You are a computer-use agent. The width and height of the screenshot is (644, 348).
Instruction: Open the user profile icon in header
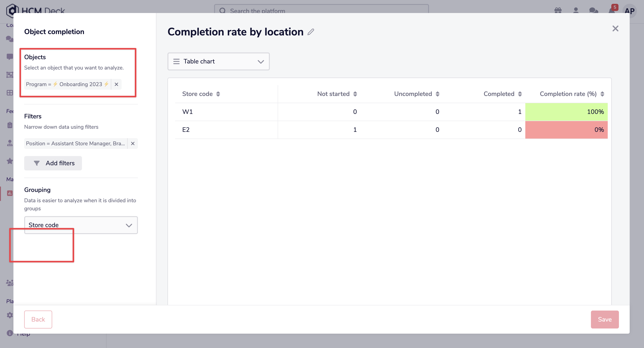pyautogui.click(x=576, y=11)
